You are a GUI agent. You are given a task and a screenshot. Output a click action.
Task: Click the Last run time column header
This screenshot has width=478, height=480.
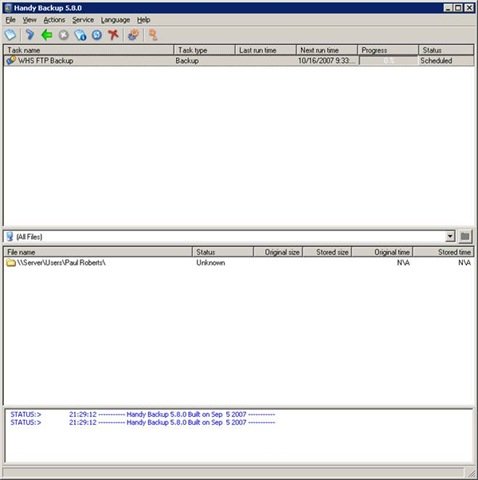click(x=265, y=50)
